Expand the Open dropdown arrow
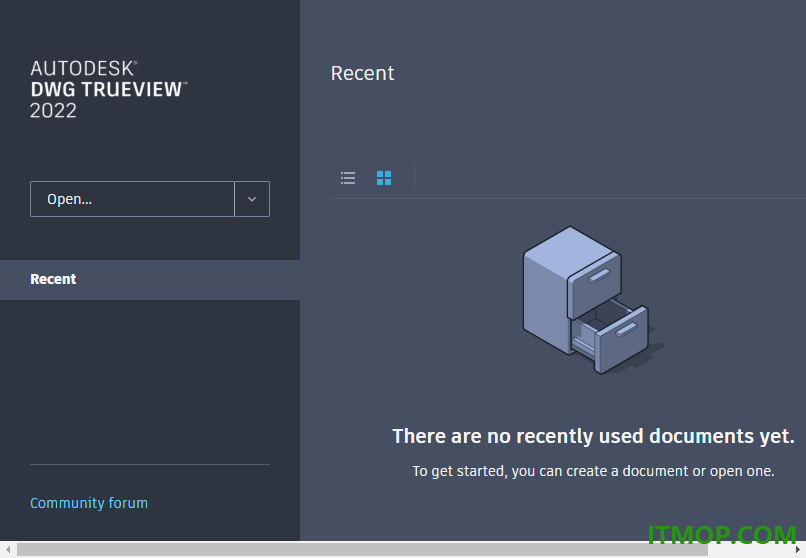This screenshot has width=806, height=558. [252, 199]
